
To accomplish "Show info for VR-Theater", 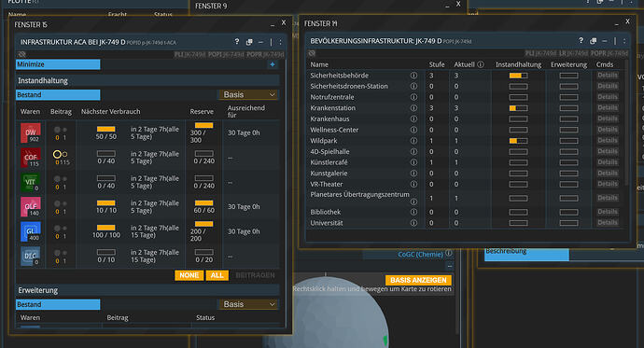I will coord(413,184).
